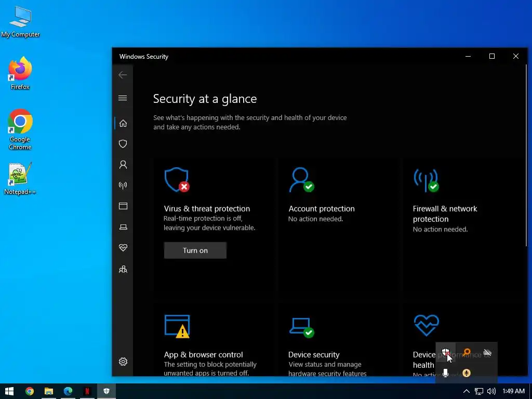The height and width of the screenshot is (399, 532).
Task: Open Account protection heading
Action: click(322, 209)
